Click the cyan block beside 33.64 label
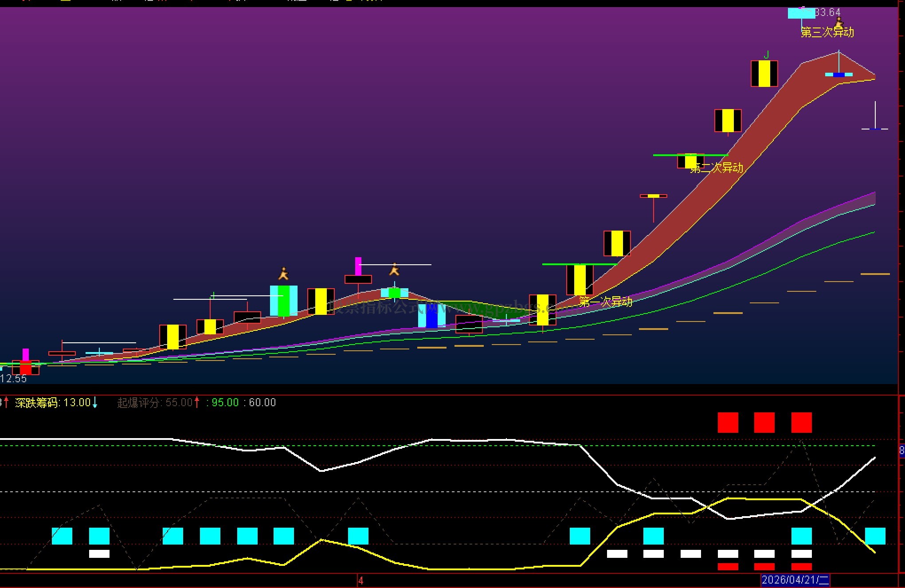Screen dimensions: 905x588 tap(801, 13)
